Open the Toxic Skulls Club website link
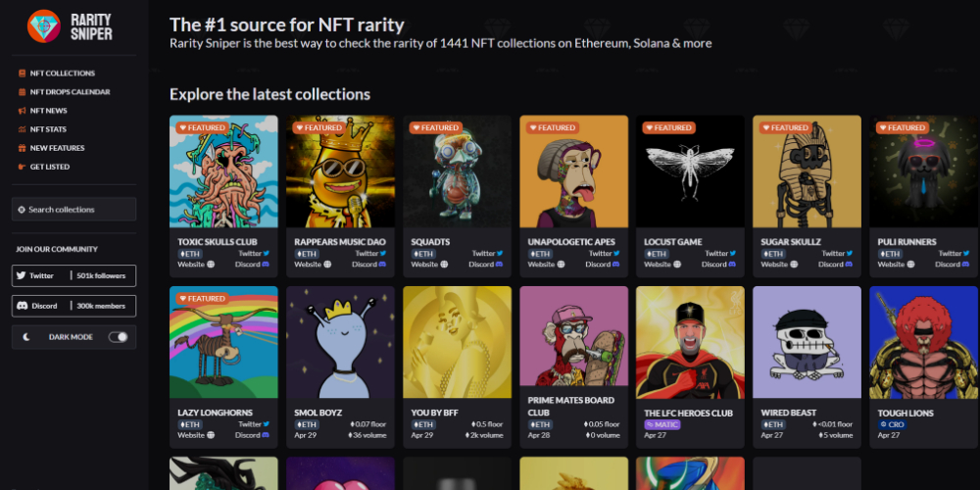This screenshot has height=490, width=980. [196, 265]
